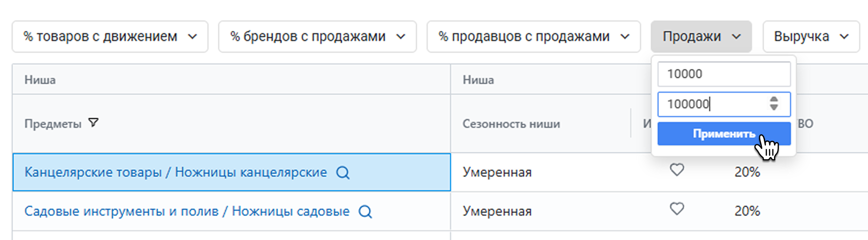
Task: Open the Канцелярские товары / Ножницы канцелярские link
Action: [176, 172]
